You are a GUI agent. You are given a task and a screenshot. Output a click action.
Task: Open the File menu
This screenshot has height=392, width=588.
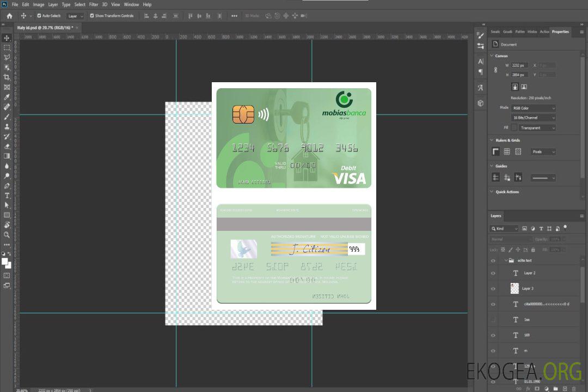15,4
